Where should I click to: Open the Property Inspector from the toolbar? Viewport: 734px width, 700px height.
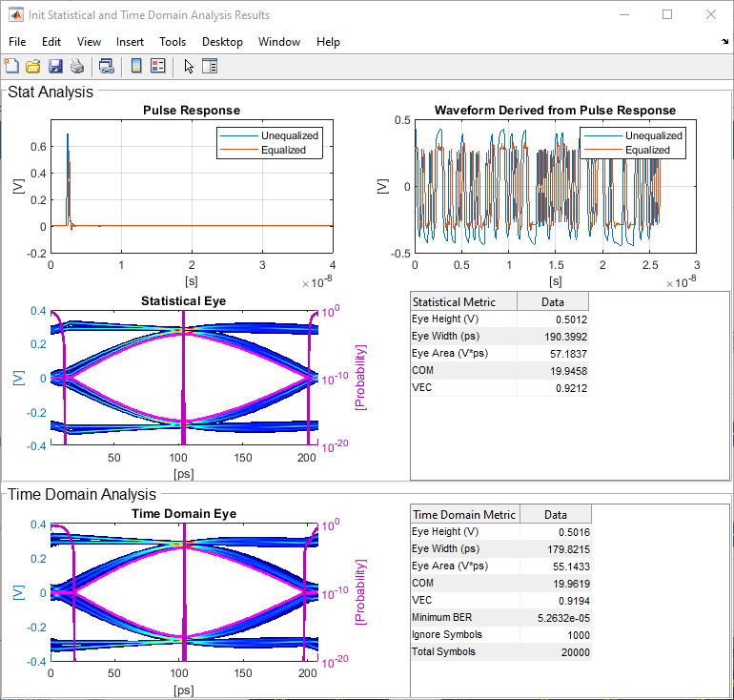(x=211, y=66)
